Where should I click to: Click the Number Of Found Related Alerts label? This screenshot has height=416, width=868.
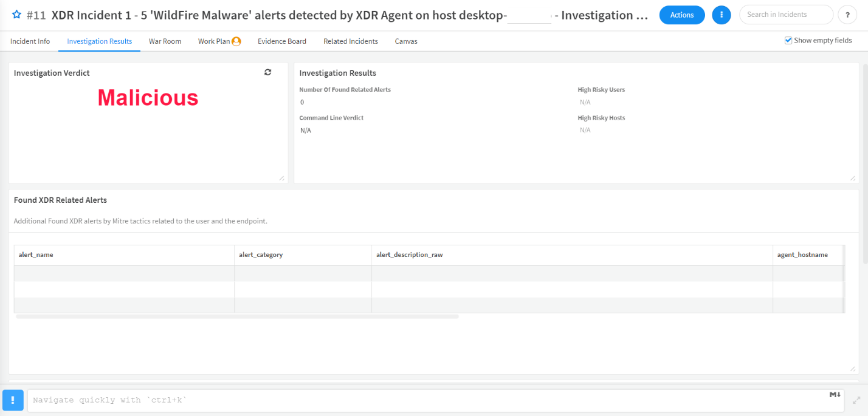[345, 89]
